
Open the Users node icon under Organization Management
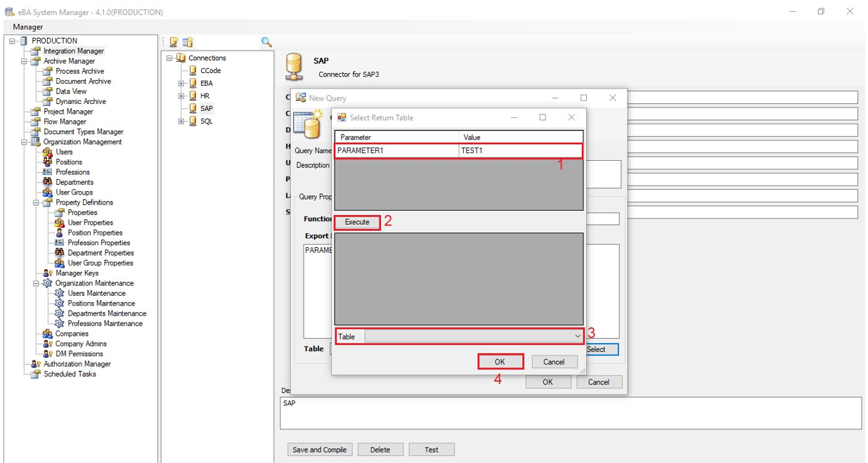point(47,152)
